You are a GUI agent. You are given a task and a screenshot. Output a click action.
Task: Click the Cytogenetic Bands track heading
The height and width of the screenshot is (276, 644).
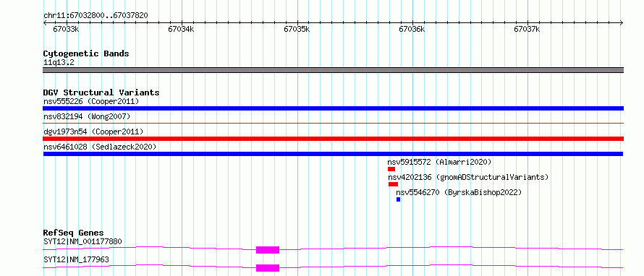[x=86, y=53]
